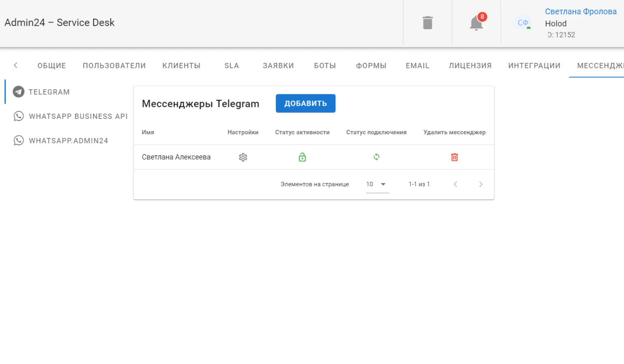Select the Мессенджеры tab
Image resolution: width=624 pixels, height=364 pixels.
coord(597,66)
